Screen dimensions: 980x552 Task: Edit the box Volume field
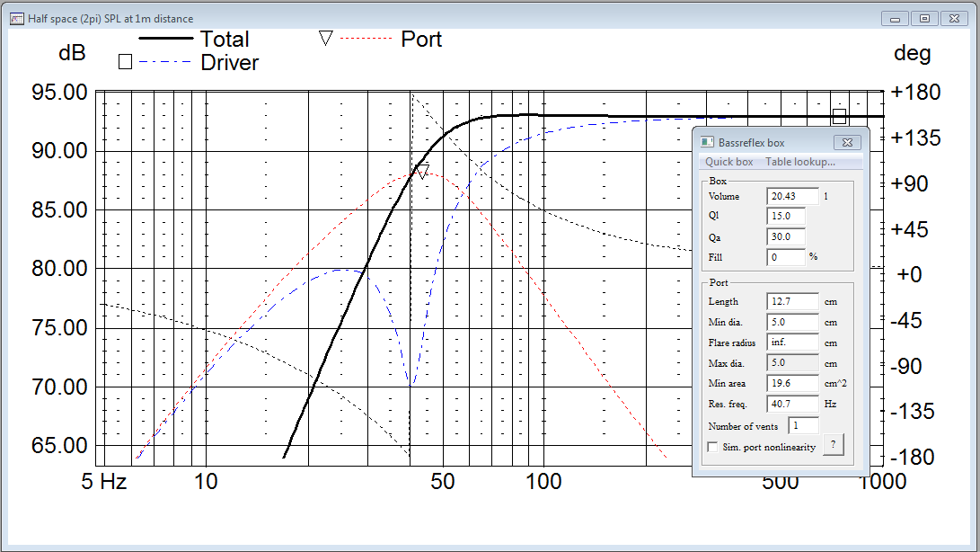(792, 196)
